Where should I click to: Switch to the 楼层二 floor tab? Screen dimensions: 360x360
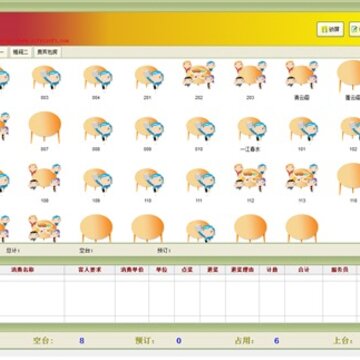coord(21,52)
